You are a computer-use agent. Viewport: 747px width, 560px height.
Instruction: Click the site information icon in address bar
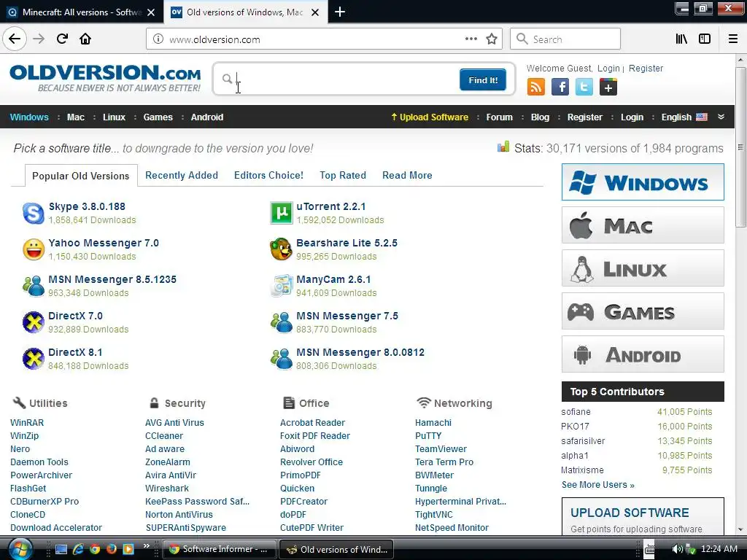pyautogui.click(x=158, y=39)
